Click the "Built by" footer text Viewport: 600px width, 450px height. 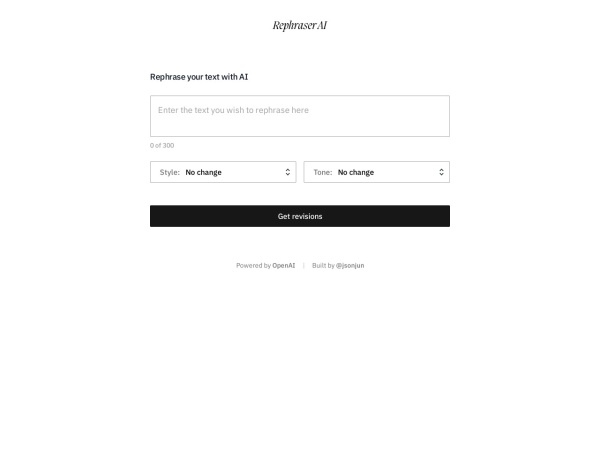pyautogui.click(x=323, y=266)
